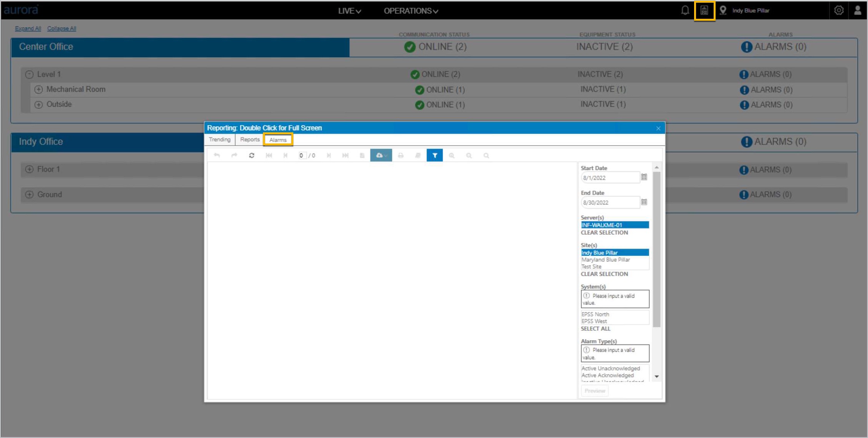Open the Start Date calendar picker
The image size is (868, 438).
coord(644,177)
